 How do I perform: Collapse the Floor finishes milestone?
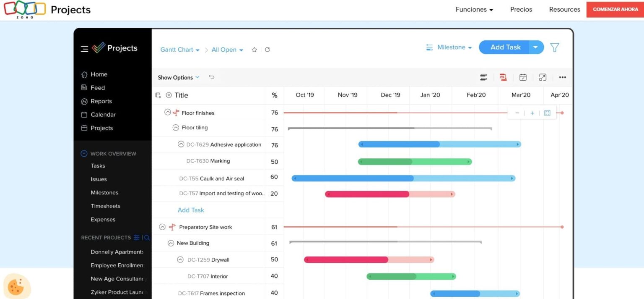coord(168,113)
